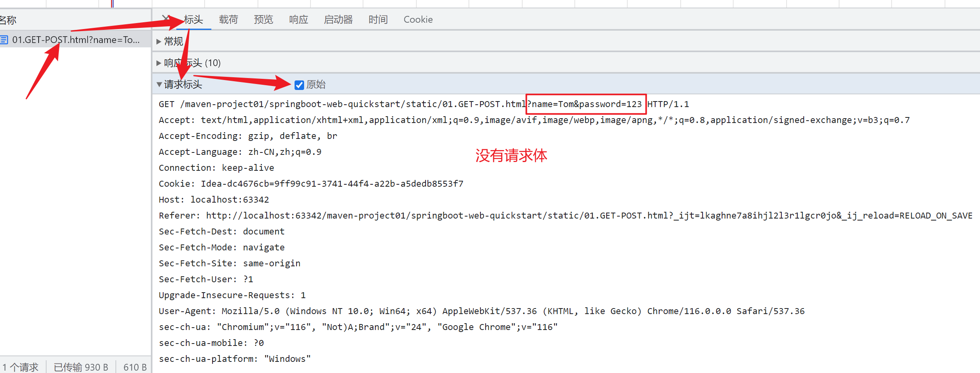This screenshot has width=980, height=373.
Task: Uncheck the 原始 checkbox
Action: (299, 85)
